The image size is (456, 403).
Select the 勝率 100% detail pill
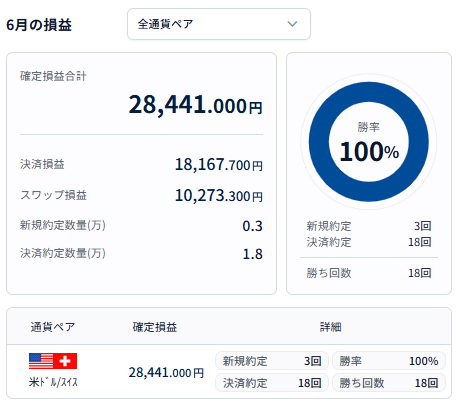point(389,361)
